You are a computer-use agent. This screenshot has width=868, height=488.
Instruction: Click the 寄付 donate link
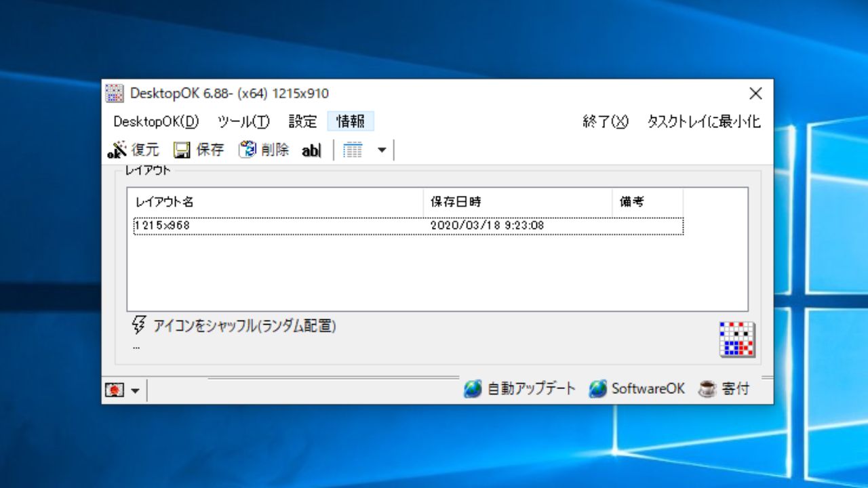pos(736,389)
